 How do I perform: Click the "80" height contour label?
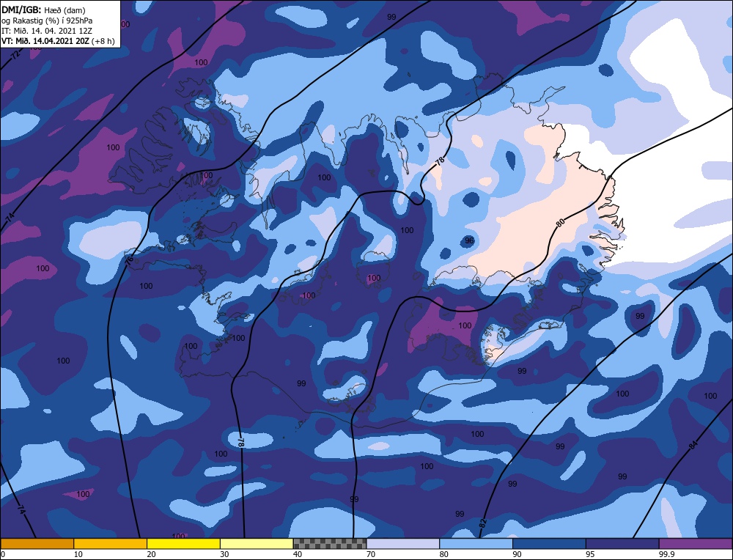[x=560, y=223]
